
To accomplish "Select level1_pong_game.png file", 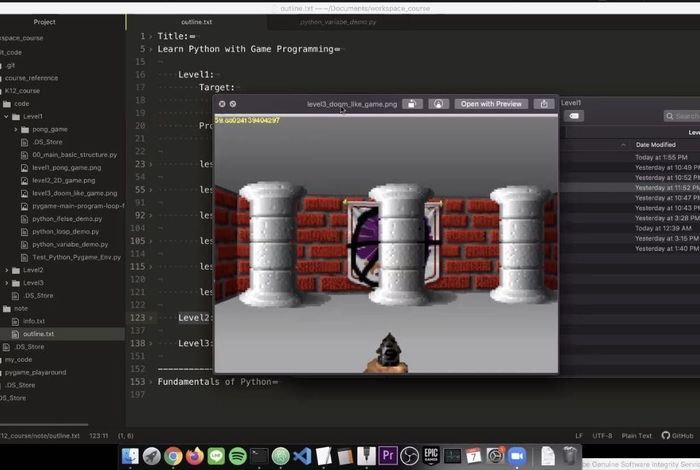I will [x=67, y=168].
